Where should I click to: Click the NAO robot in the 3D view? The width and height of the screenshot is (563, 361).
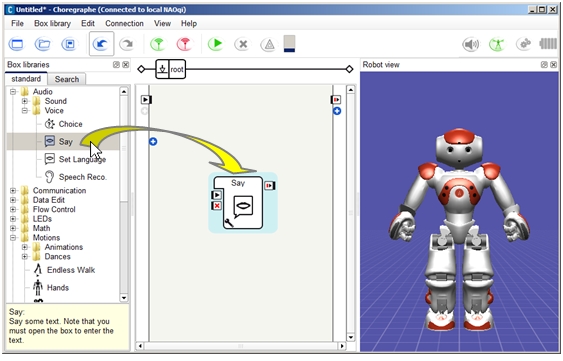pos(459,230)
